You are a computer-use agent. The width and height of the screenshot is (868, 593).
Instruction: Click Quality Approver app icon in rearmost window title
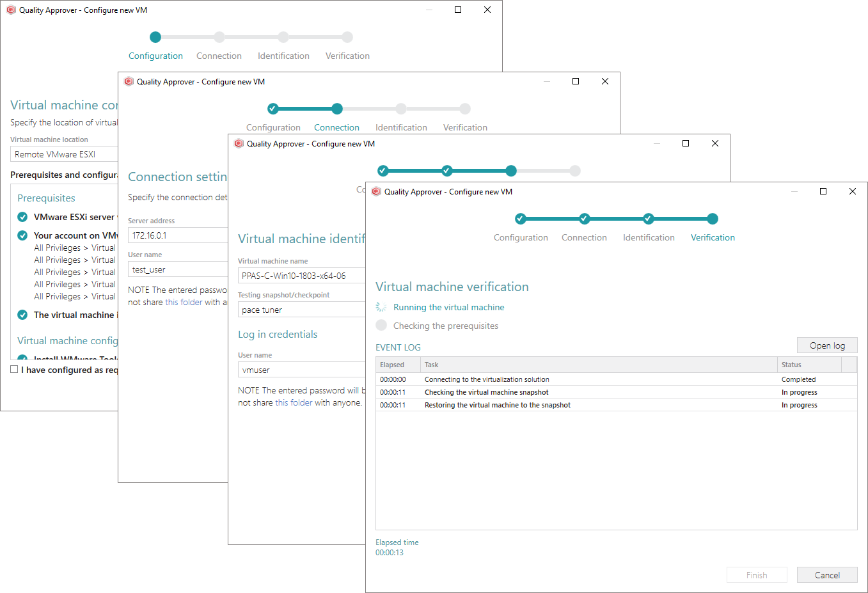tap(11, 10)
